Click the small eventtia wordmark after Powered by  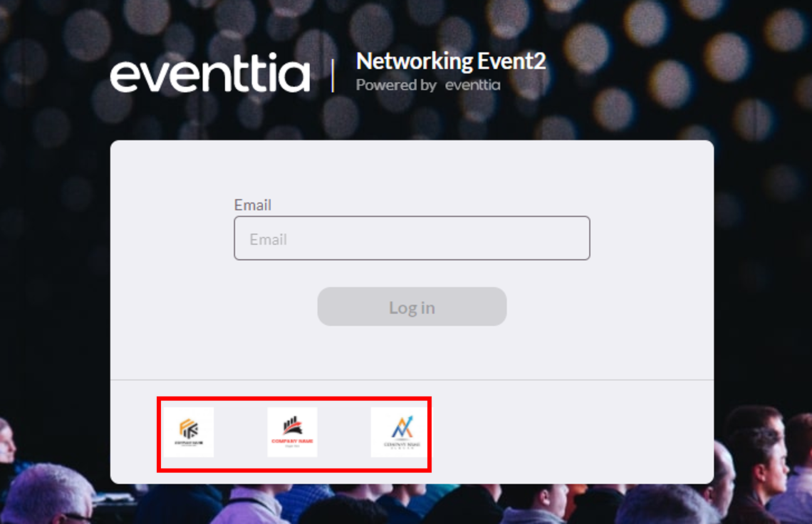point(473,85)
